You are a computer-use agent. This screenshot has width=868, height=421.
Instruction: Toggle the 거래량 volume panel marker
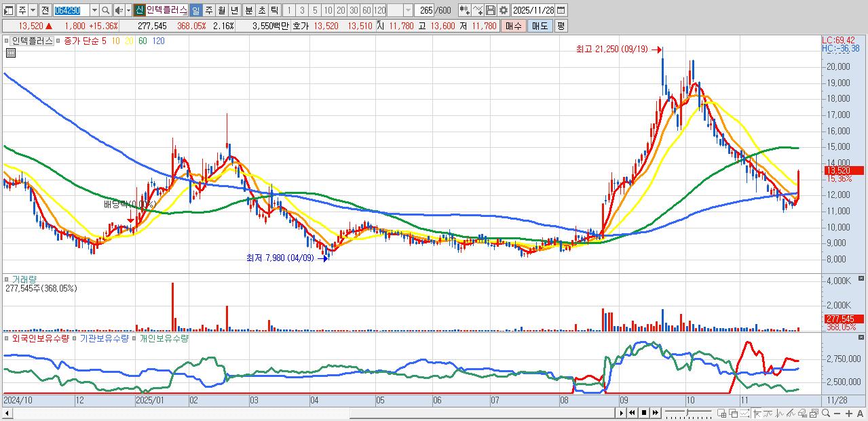coord(7,279)
